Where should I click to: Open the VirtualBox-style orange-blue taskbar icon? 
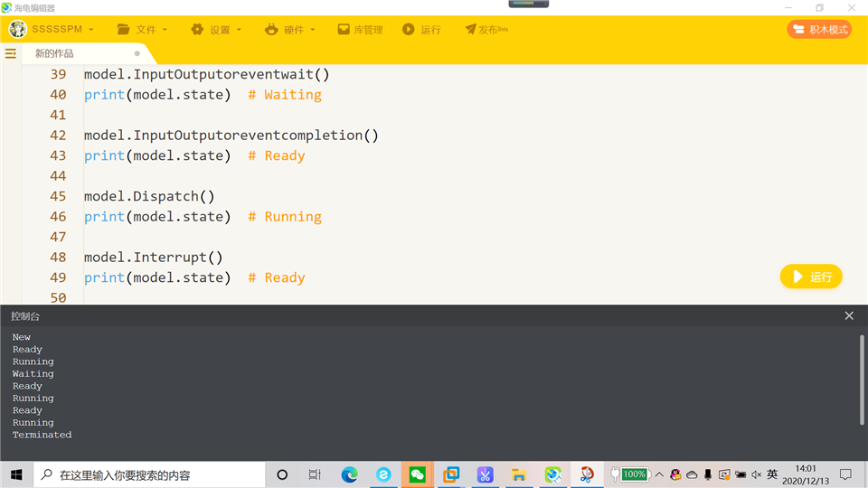[x=451, y=474]
